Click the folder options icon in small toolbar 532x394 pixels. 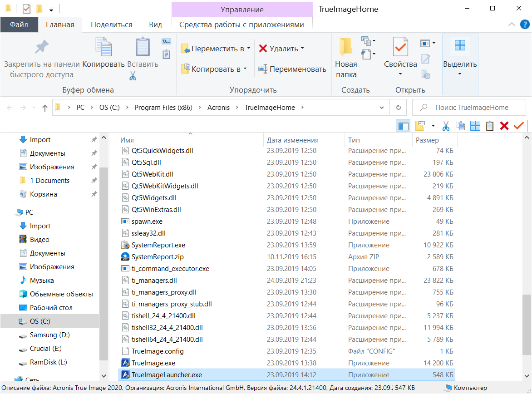tap(420, 126)
